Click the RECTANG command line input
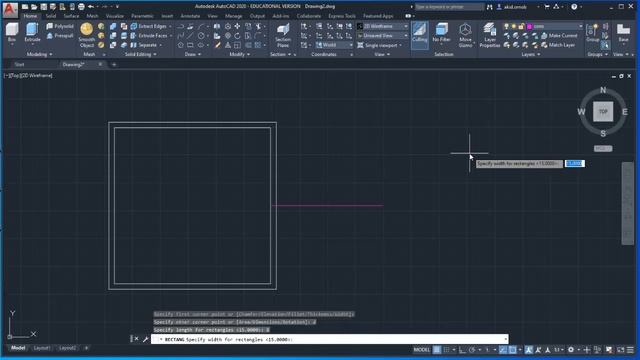 (330, 339)
